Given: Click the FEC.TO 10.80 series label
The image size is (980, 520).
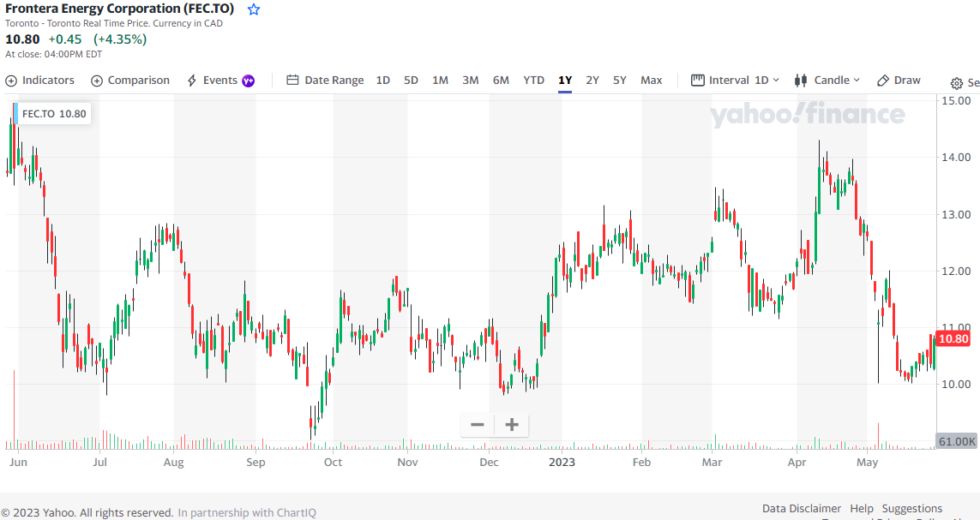Looking at the screenshot, I should click(54, 114).
